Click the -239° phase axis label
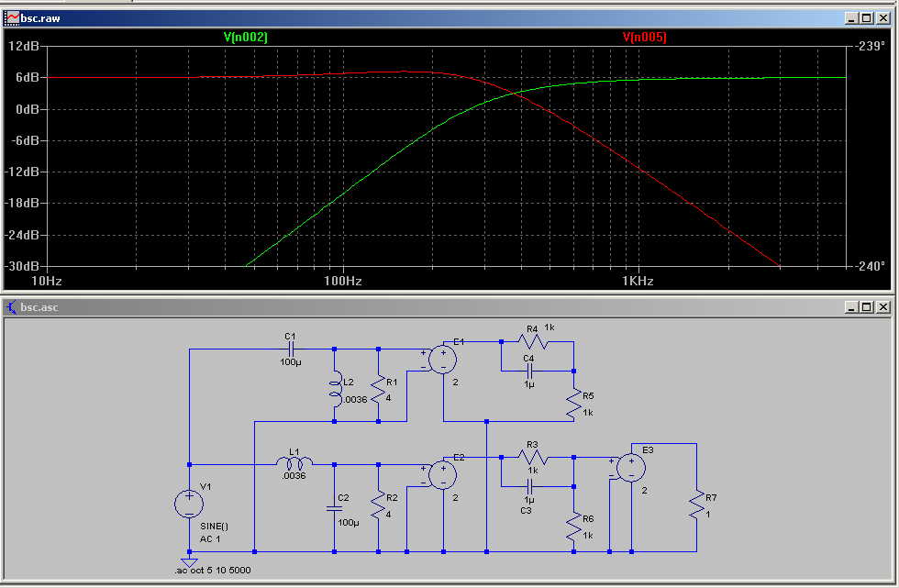899x588 pixels. pyautogui.click(x=870, y=46)
